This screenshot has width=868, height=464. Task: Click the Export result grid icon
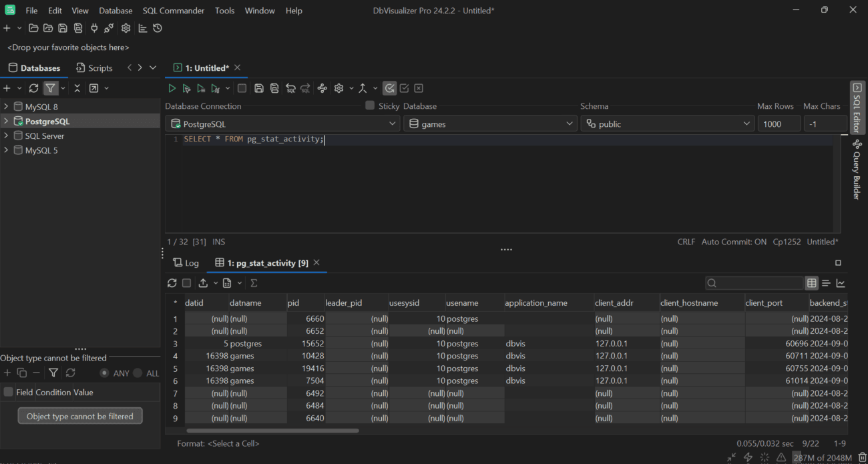(203, 283)
